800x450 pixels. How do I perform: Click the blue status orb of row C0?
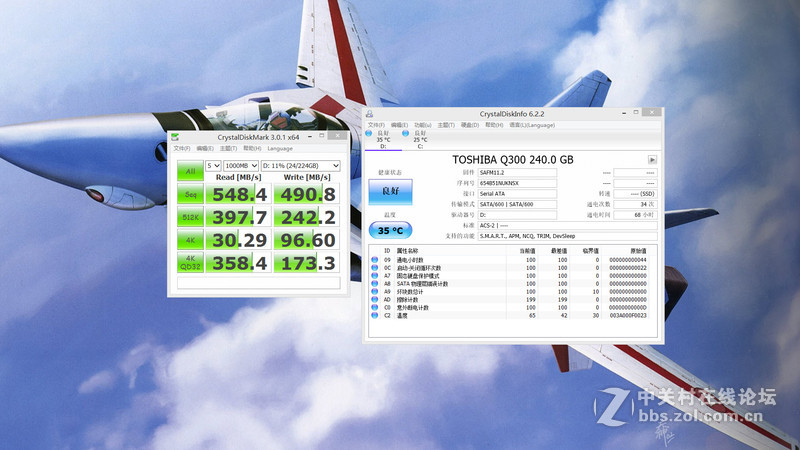click(374, 308)
